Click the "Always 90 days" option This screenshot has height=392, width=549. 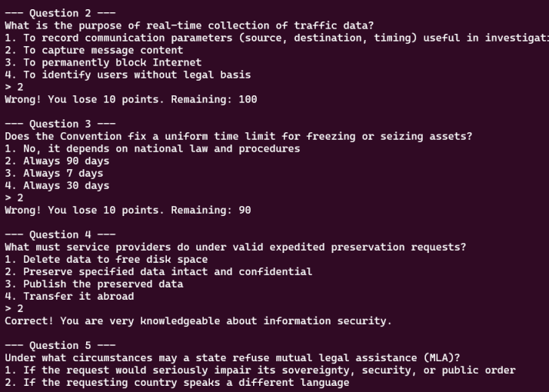click(57, 161)
